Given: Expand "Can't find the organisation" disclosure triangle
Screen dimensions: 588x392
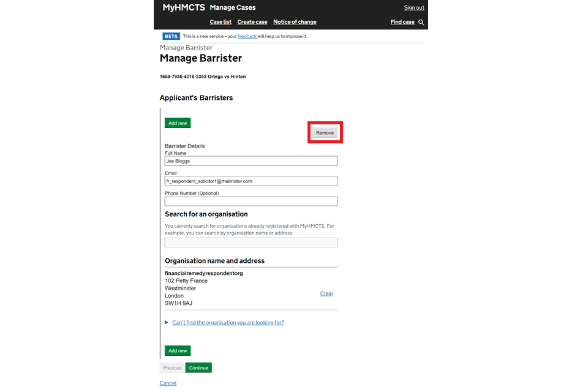Looking at the screenshot, I should (x=167, y=323).
